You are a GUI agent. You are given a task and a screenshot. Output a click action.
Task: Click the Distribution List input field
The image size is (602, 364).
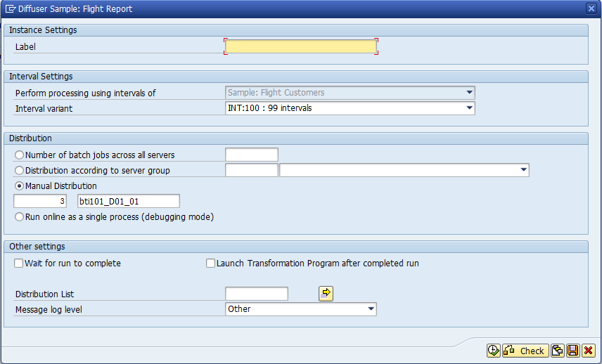coord(257,294)
